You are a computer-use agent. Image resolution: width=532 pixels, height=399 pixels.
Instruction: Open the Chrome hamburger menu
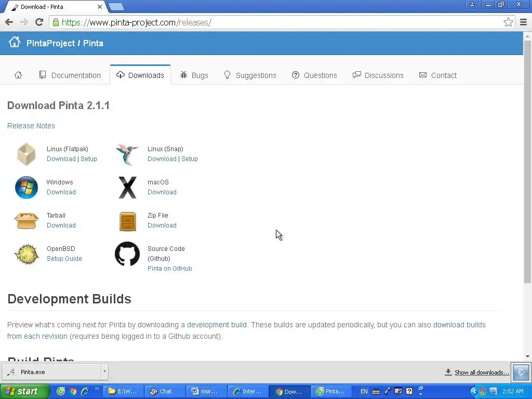tap(523, 22)
